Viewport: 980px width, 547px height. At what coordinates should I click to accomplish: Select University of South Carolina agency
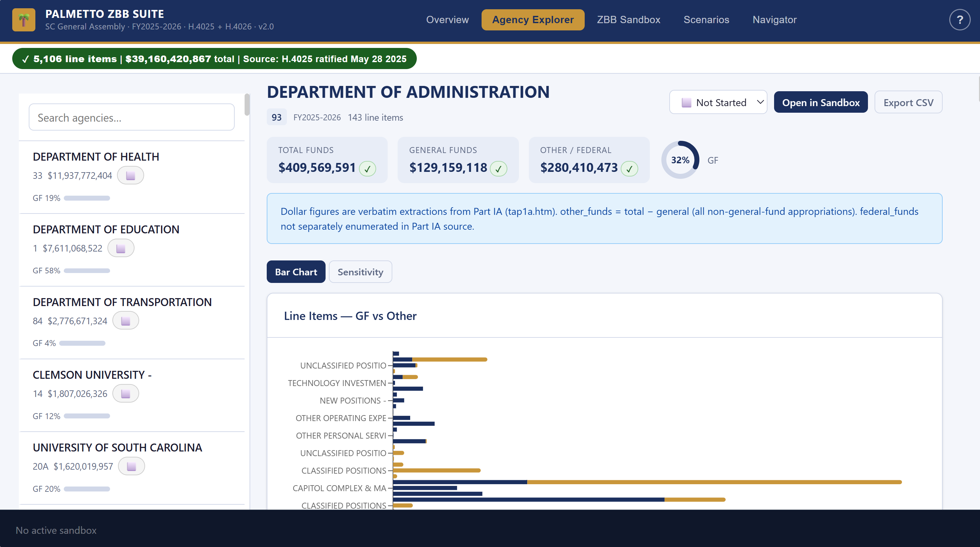point(132,468)
